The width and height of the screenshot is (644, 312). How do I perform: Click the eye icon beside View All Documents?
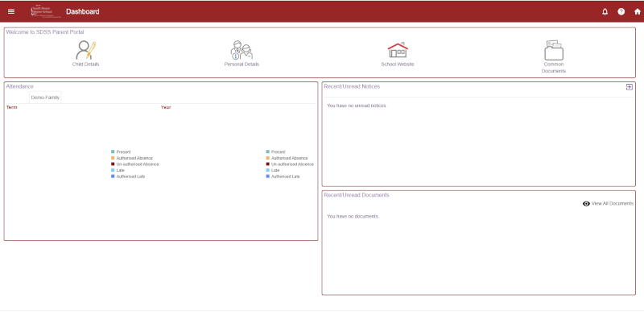(x=587, y=203)
